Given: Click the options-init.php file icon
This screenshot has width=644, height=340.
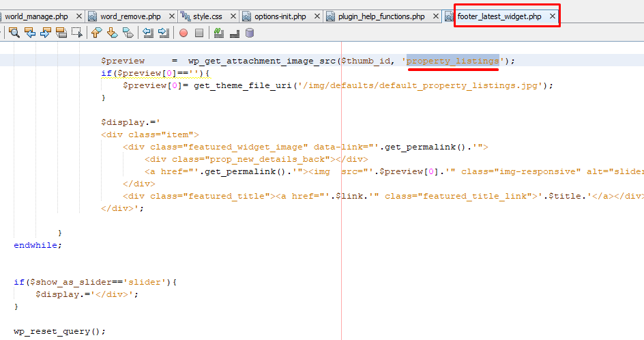Looking at the screenshot, I should 246,16.
